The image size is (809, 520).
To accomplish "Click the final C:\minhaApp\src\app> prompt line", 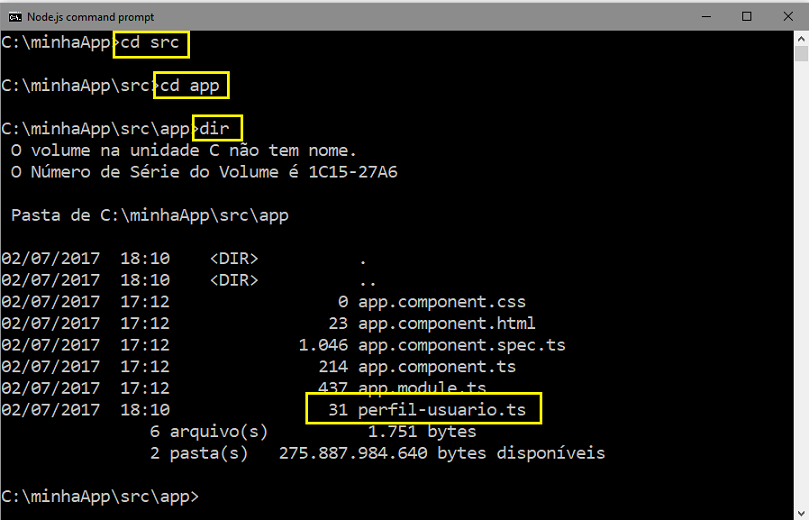I will click(100, 496).
